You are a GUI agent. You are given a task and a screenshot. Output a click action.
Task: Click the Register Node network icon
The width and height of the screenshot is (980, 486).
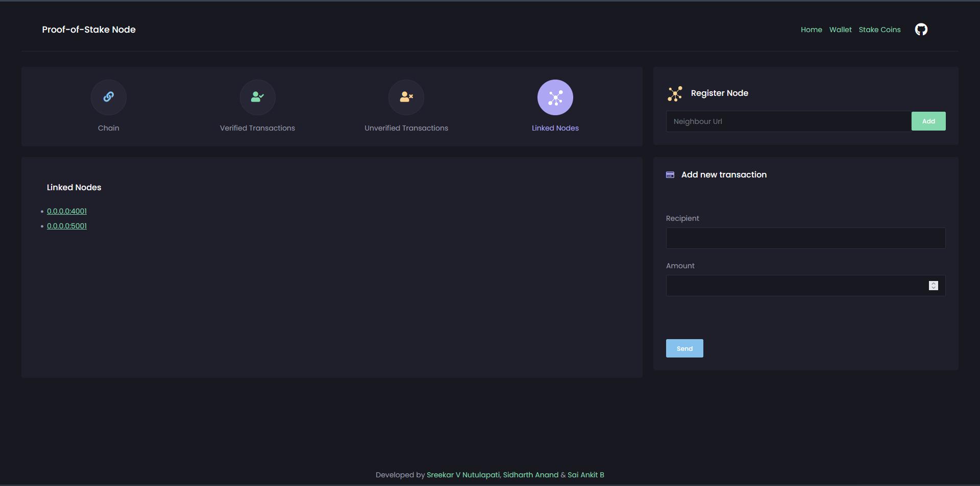click(675, 94)
